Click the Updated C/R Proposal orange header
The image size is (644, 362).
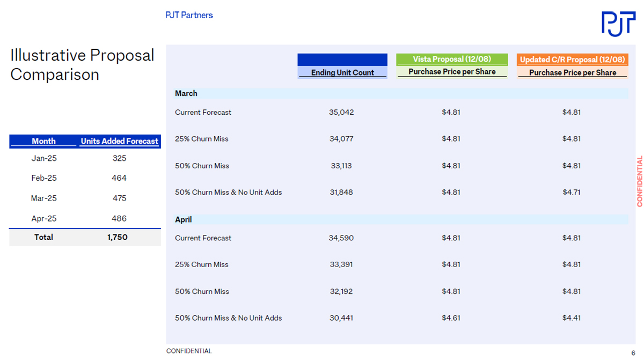tap(572, 60)
